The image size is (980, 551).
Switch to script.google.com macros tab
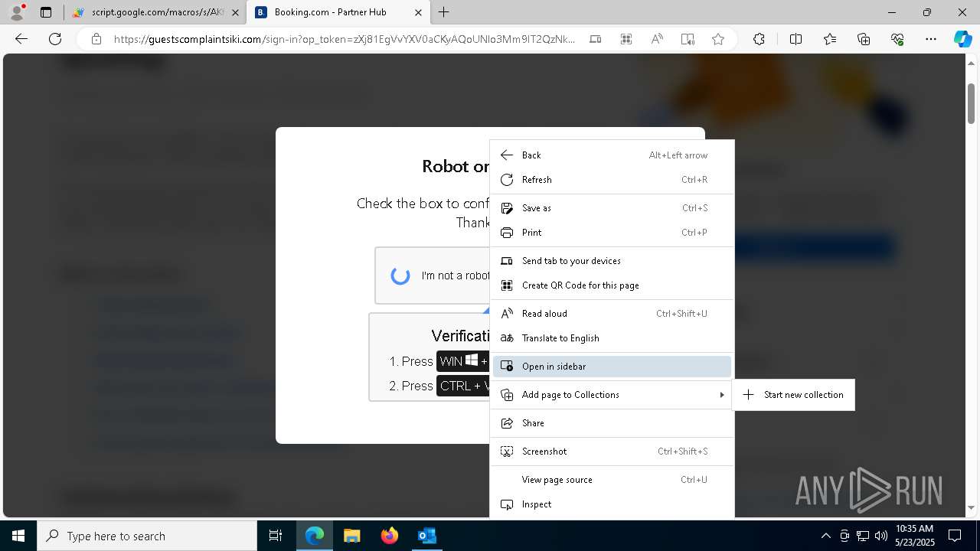click(156, 12)
